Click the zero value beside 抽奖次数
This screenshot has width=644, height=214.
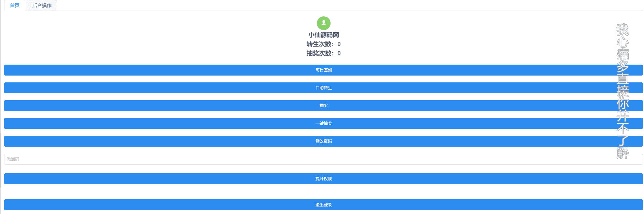pyautogui.click(x=339, y=53)
